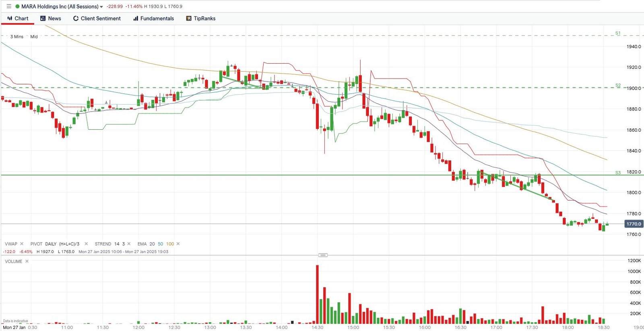
Task: Open the hamburger menu icon
Action: [x=9, y=6]
